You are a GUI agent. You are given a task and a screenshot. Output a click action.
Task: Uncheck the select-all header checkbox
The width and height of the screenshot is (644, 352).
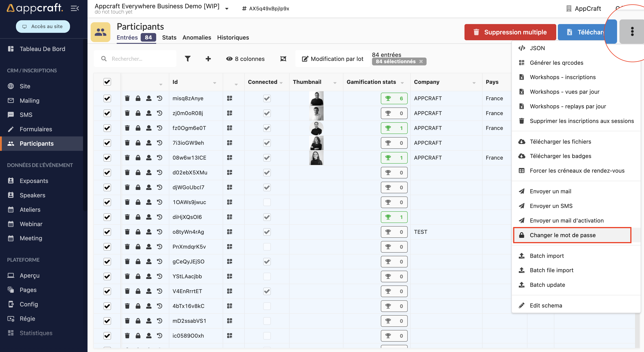tap(107, 82)
